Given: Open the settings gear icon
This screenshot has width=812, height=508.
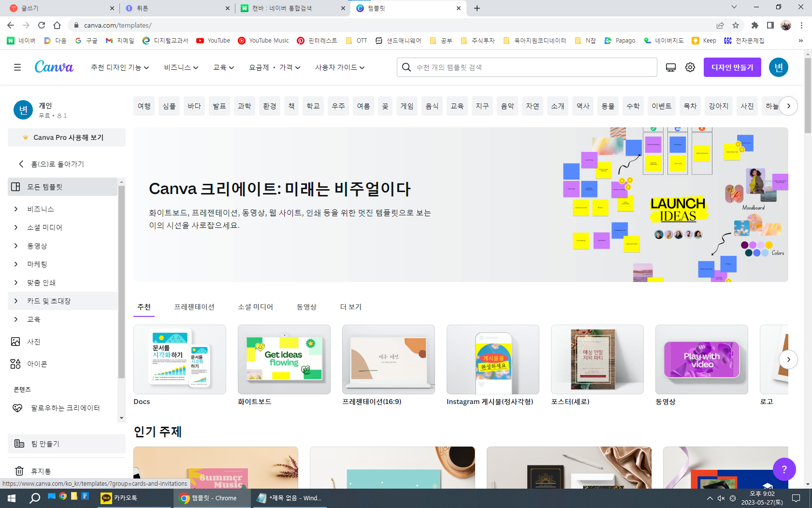Looking at the screenshot, I should click(690, 67).
